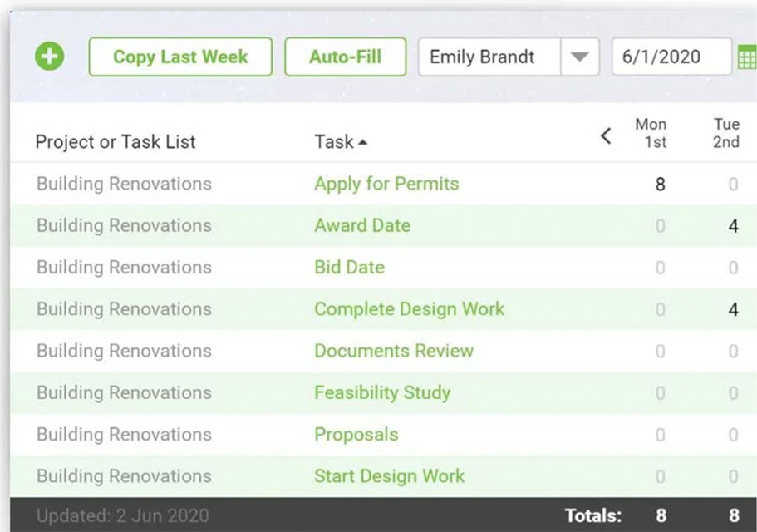The height and width of the screenshot is (532, 757).
Task: Click the Totals: label in footer
Action: click(x=593, y=515)
